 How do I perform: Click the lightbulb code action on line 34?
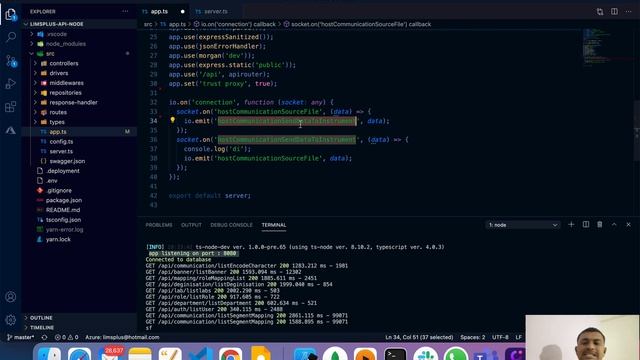pos(173,120)
